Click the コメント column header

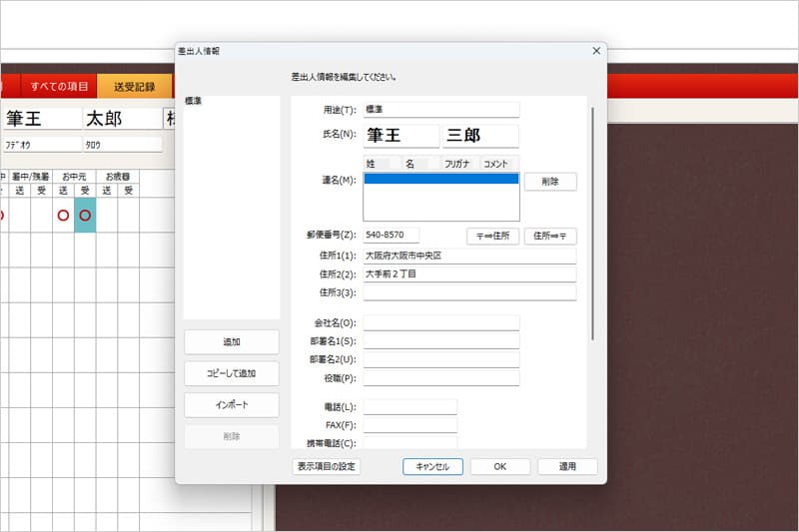498,164
